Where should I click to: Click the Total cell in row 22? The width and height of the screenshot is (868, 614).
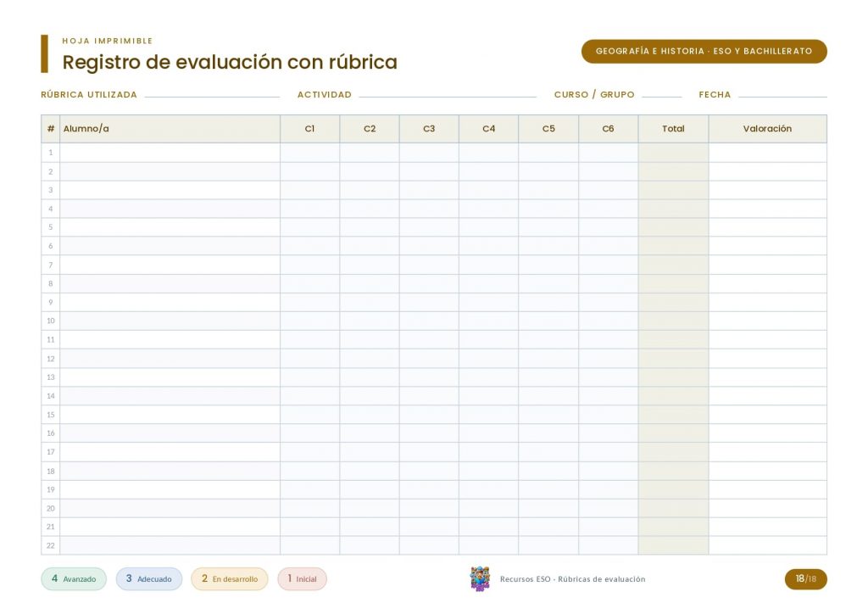[x=673, y=545]
